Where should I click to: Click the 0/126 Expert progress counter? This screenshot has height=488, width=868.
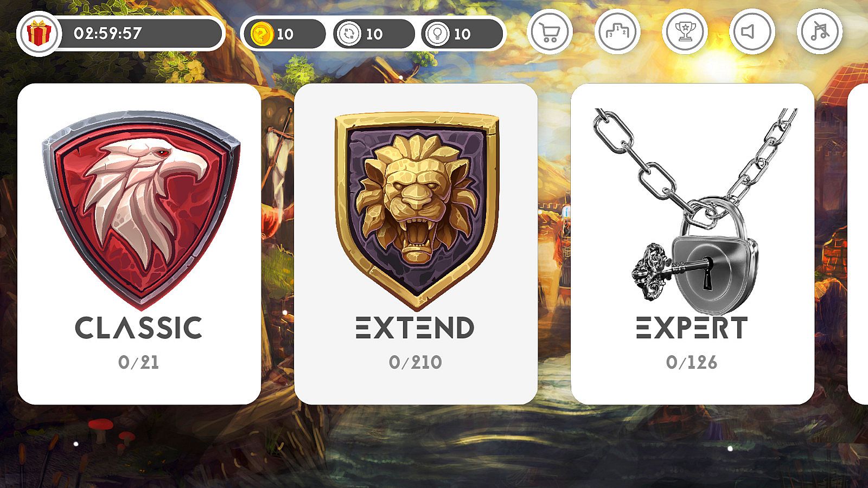pyautogui.click(x=692, y=362)
